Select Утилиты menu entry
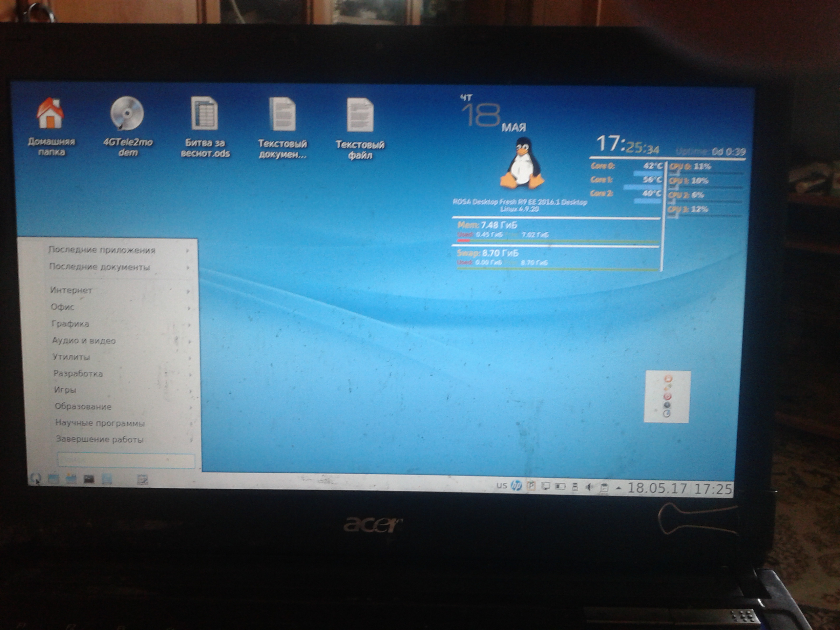 click(x=72, y=357)
